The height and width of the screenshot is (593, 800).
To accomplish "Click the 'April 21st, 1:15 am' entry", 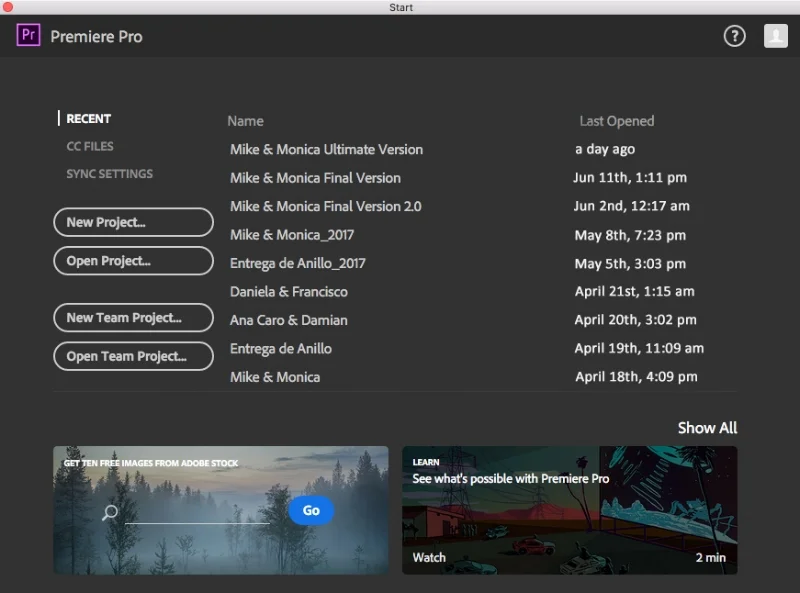I will coord(635,291).
